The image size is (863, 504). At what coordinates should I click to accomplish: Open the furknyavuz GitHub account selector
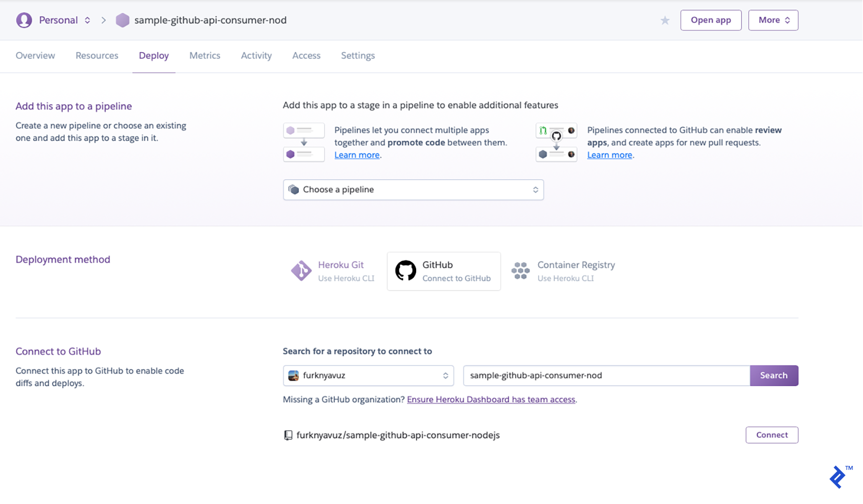tap(368, 375)
